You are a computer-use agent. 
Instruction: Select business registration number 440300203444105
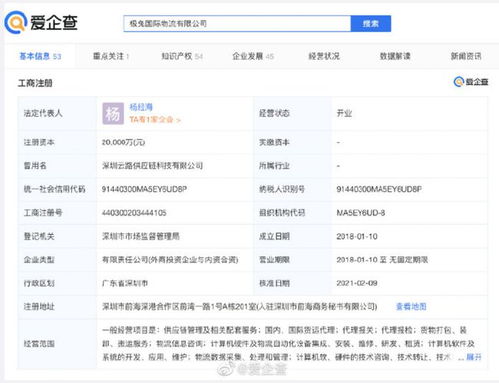134,213
